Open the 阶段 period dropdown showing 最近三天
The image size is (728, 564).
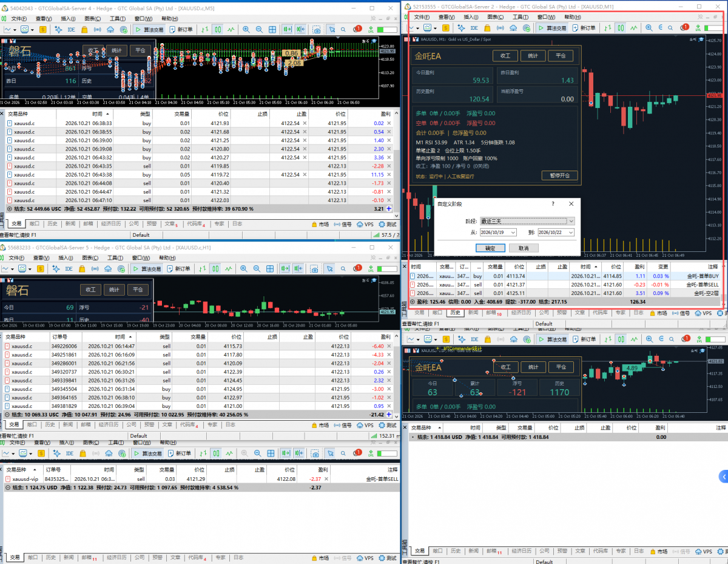pos(527,221)
